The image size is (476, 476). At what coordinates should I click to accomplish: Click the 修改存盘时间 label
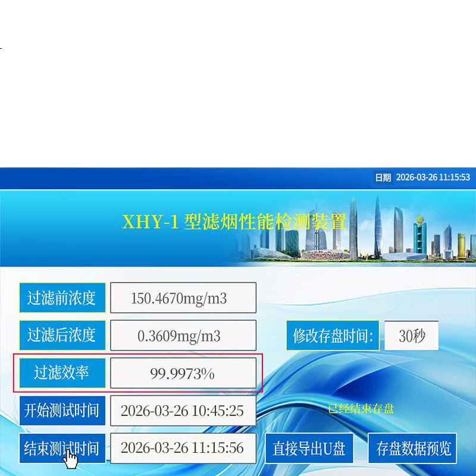[x=333, y=336]
